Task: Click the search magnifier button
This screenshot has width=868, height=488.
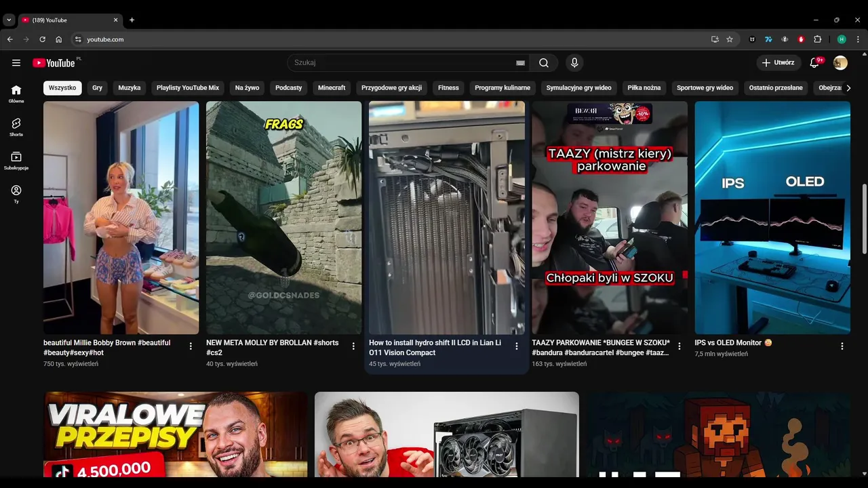Action: click(544, 63)
